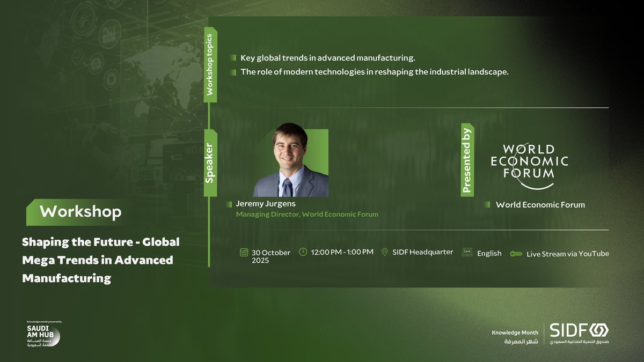Click 'The role of modern technologies' topic line

[x=374, y=72]
